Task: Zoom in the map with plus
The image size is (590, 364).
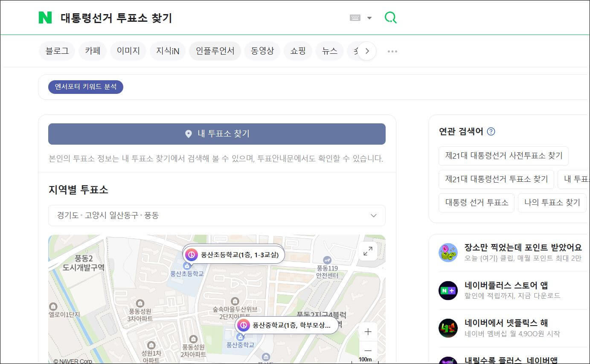Action: click(x=368, y=332)
